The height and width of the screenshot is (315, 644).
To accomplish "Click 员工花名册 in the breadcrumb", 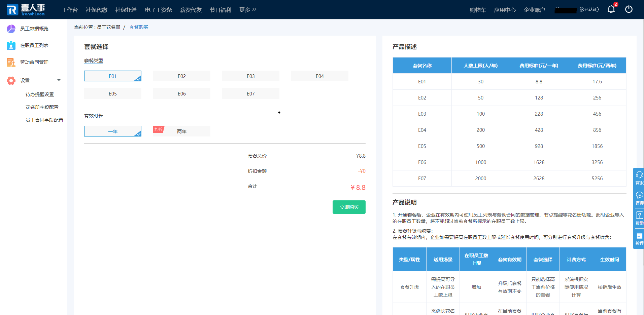I will tap(108, 27).
